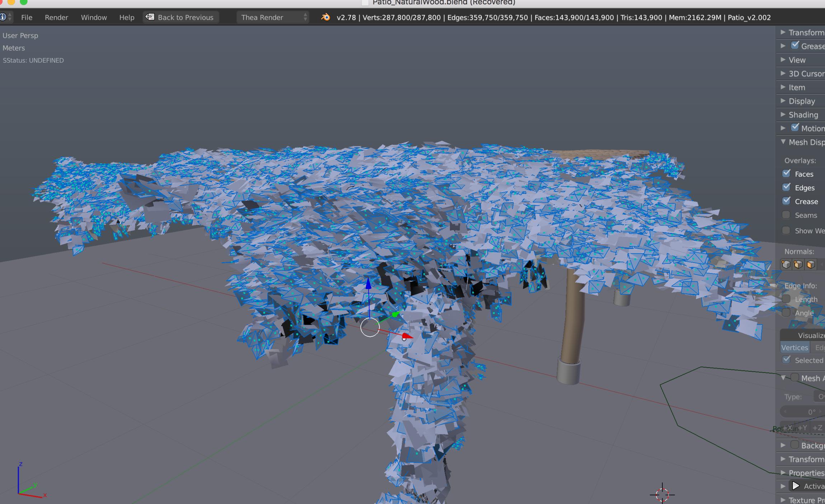
Task: Enable edge Length info checkbox
Action: click(786, 299)
